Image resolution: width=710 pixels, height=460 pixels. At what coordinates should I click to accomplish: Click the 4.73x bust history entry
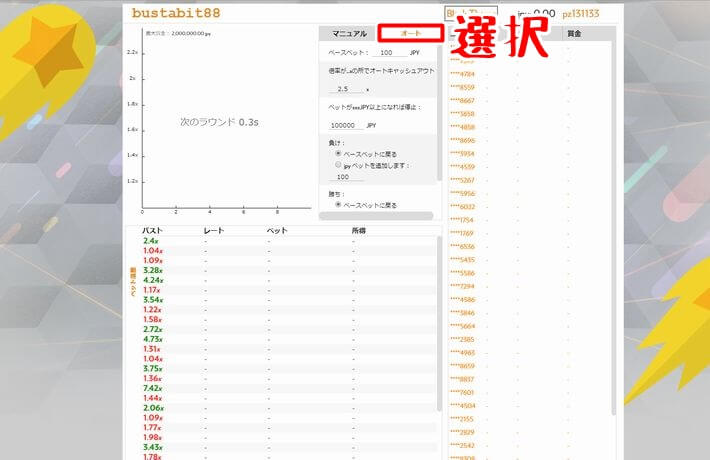[152, 339]
